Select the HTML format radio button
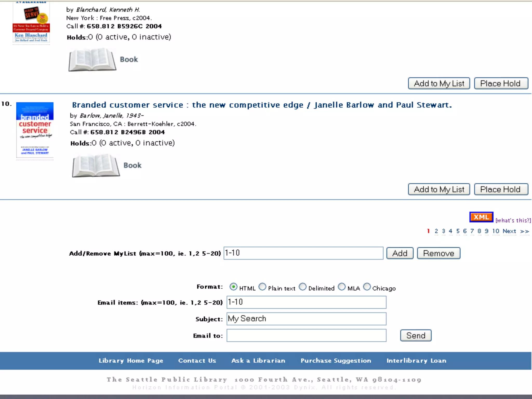This screenshot has width=532, height=399. 233,287
